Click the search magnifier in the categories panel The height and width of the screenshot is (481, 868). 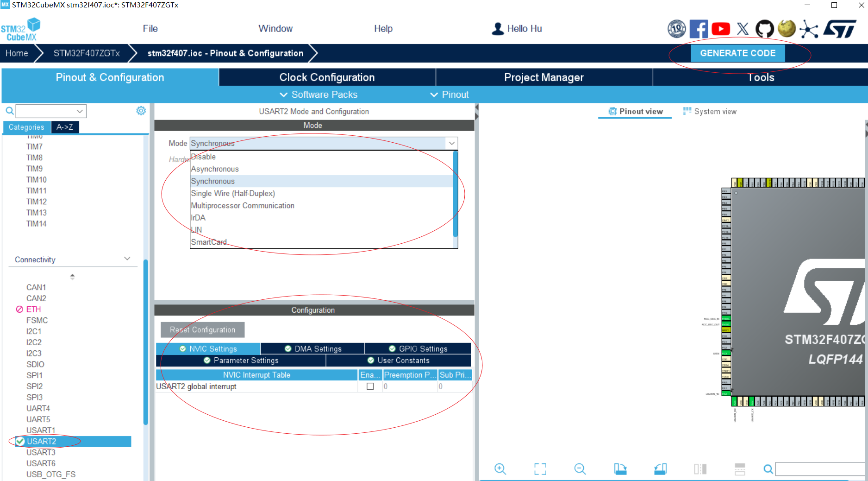[9, 111]
